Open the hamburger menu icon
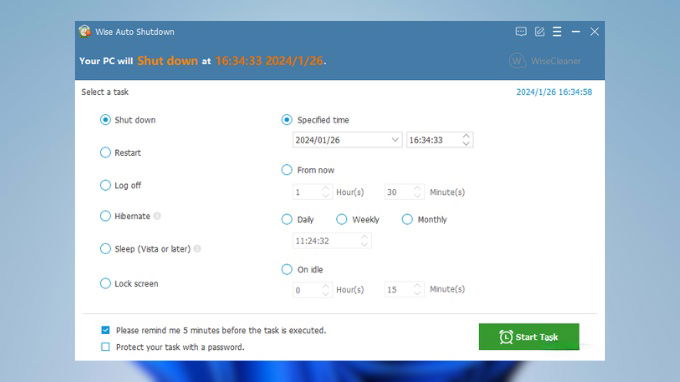The height and width of the screenshot is (382, 680). 557,32
